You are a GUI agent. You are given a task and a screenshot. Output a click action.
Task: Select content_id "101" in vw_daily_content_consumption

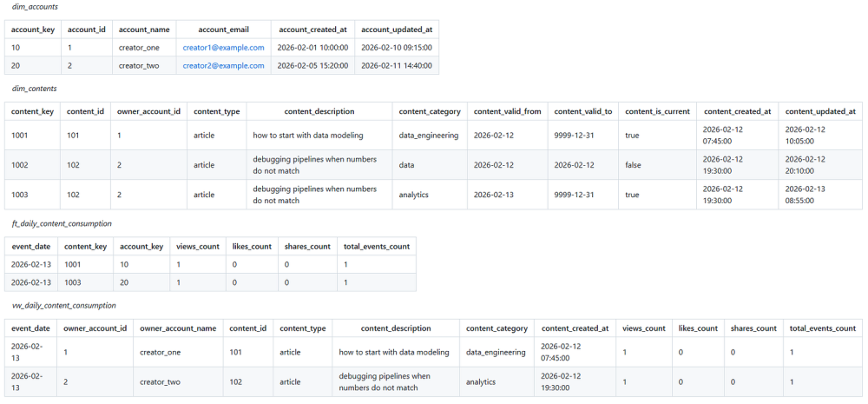coord(236,352)
